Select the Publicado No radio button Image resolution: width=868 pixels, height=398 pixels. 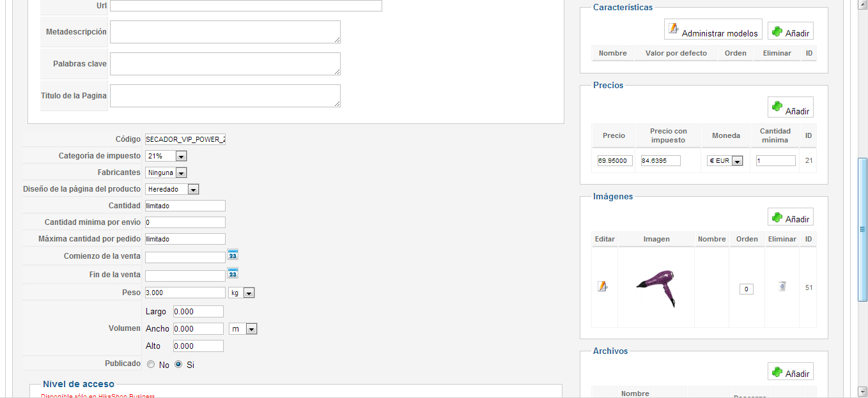[151, 364]
